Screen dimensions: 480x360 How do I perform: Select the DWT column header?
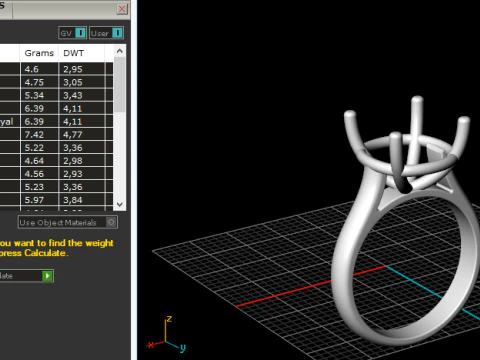coord(82,53)
